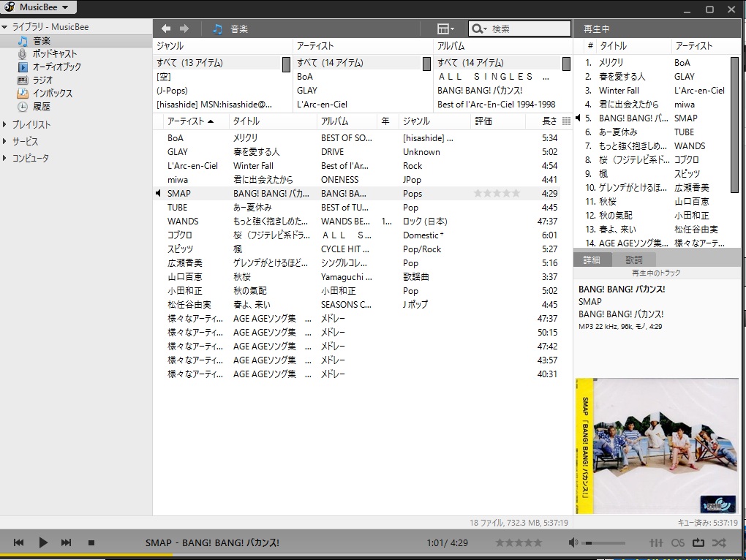This screenshot has height=560, width=746.
Task: Select L'Arc-en-Ciel in the artist filter
Action: (322, 104)
